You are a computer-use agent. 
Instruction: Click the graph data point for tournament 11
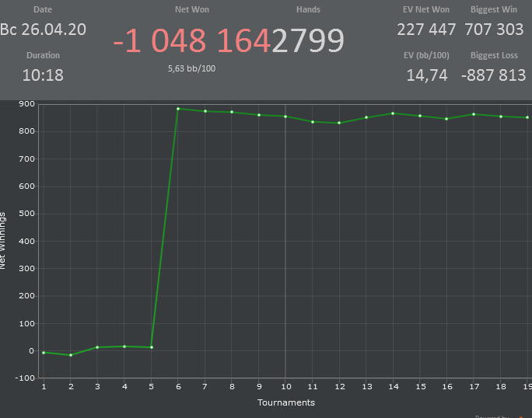[313, 122]
